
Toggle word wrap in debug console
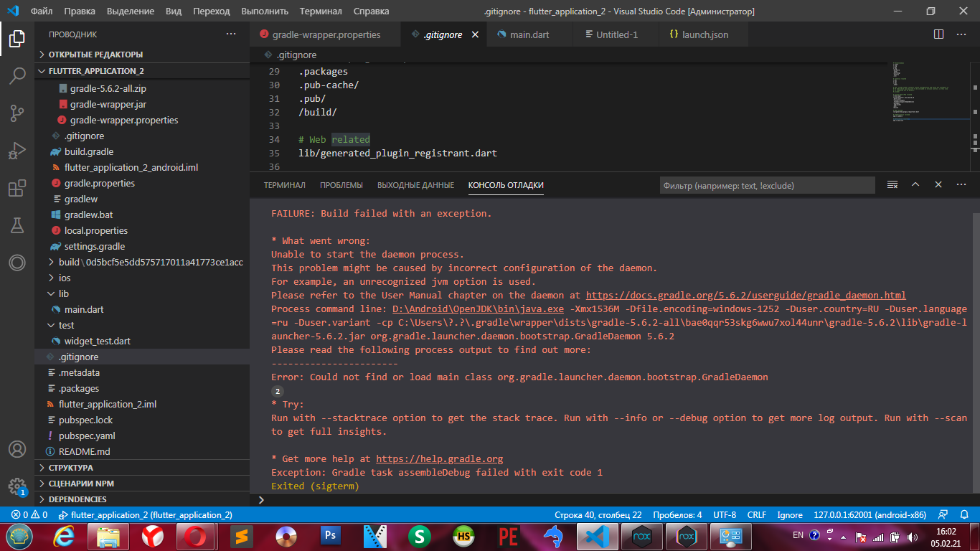[x=892, y=185]
